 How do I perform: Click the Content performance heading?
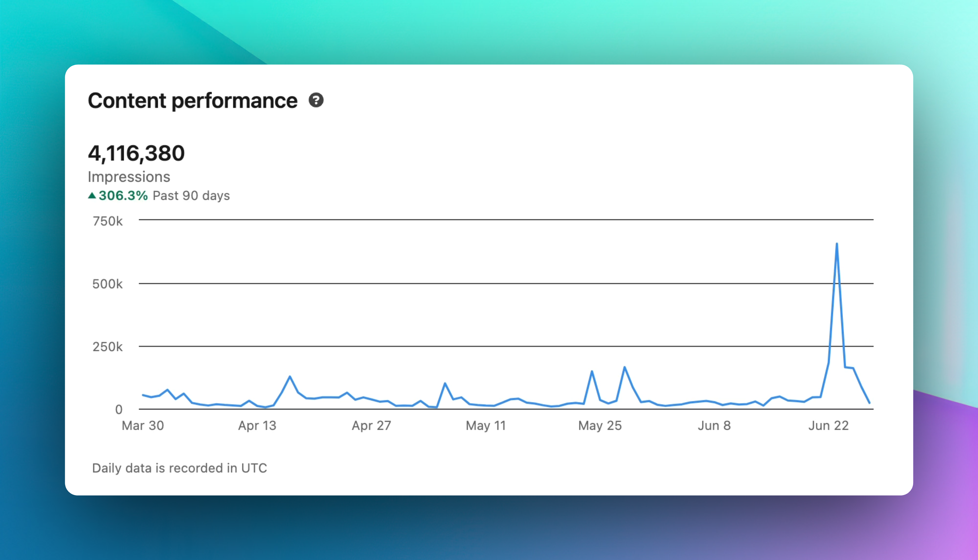click(x=192, y=101)
